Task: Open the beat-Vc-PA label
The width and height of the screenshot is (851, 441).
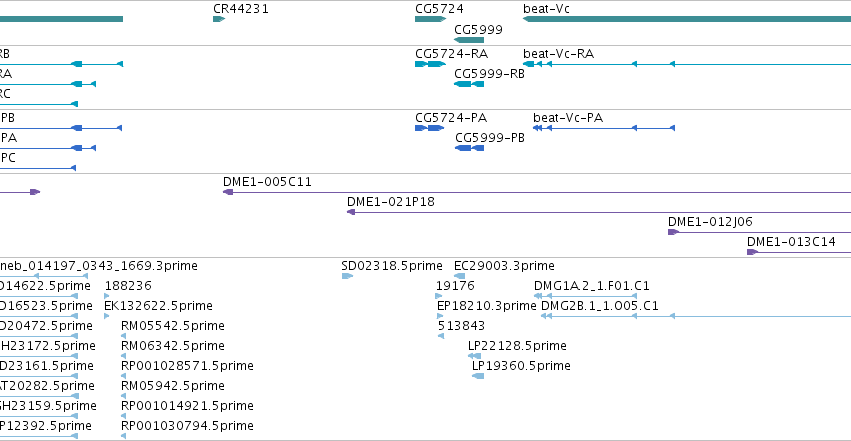Action: pyautogui.click(x=568, y=118)
